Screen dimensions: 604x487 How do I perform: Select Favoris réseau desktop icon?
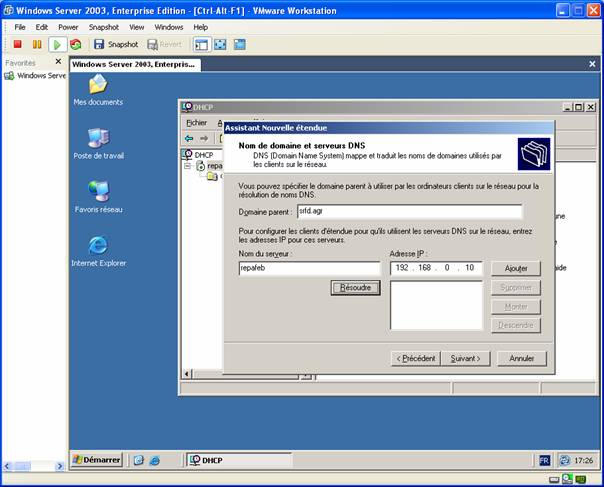tap(99, 197)
